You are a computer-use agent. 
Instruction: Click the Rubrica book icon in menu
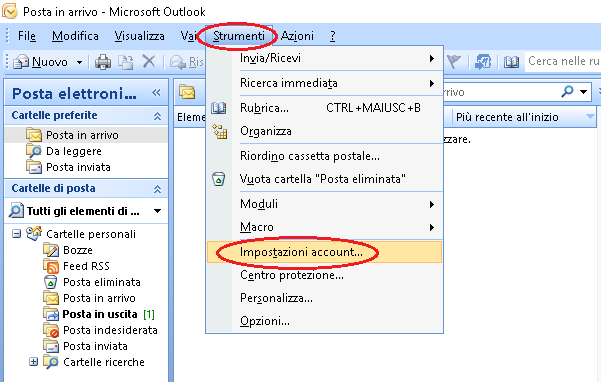pos(218,108)
